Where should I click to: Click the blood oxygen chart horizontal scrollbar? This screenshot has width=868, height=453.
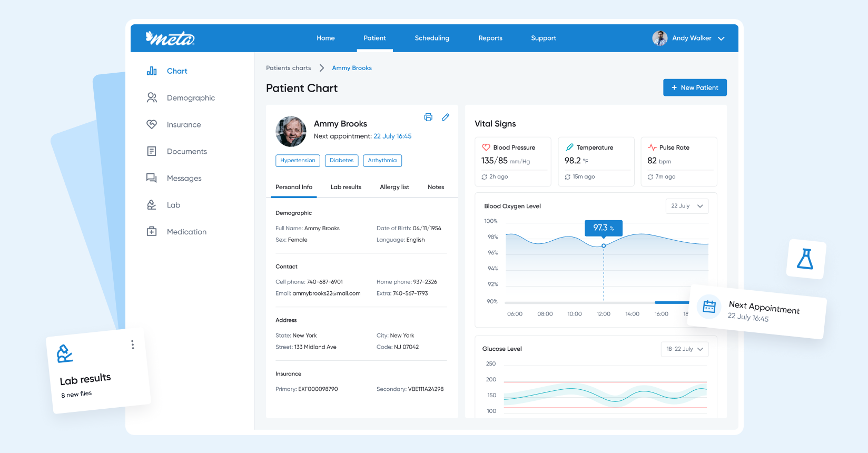672,302
